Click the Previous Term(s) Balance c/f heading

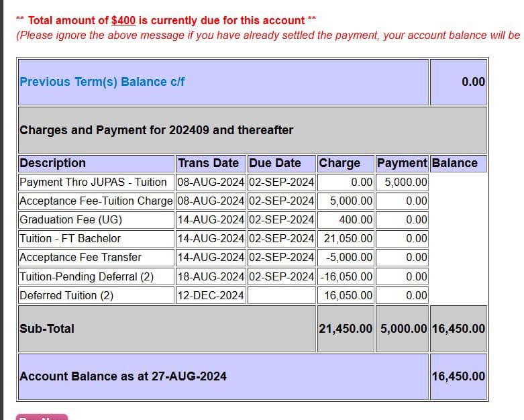pyautogui.click(x=102, y=82)
